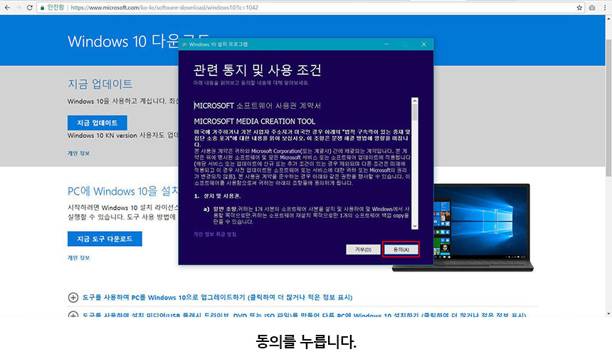Screen dimensions: 612x364
Task: Expand the PC를 Windows 10으로 업그레이드하기 section
Action: pos(73,297)
